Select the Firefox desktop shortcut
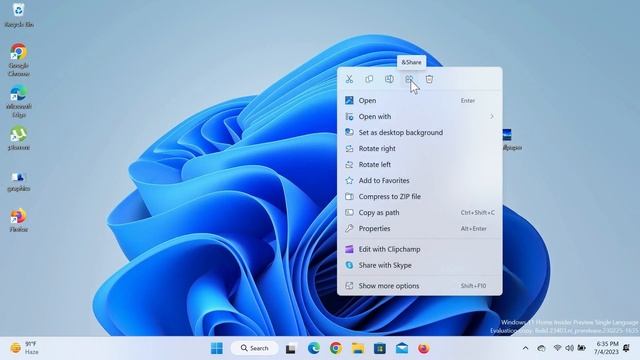This screenshot has width=640, height=360. point(19,220)
